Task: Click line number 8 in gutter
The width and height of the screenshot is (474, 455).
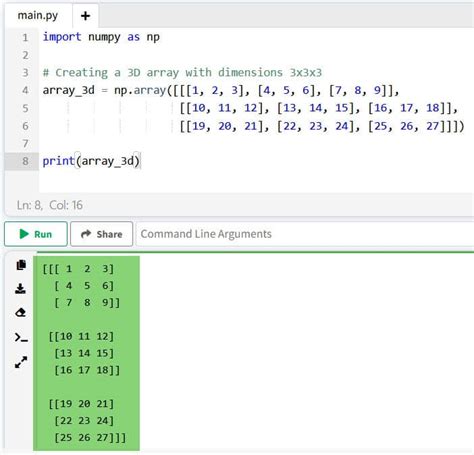Action: [25, 161]
